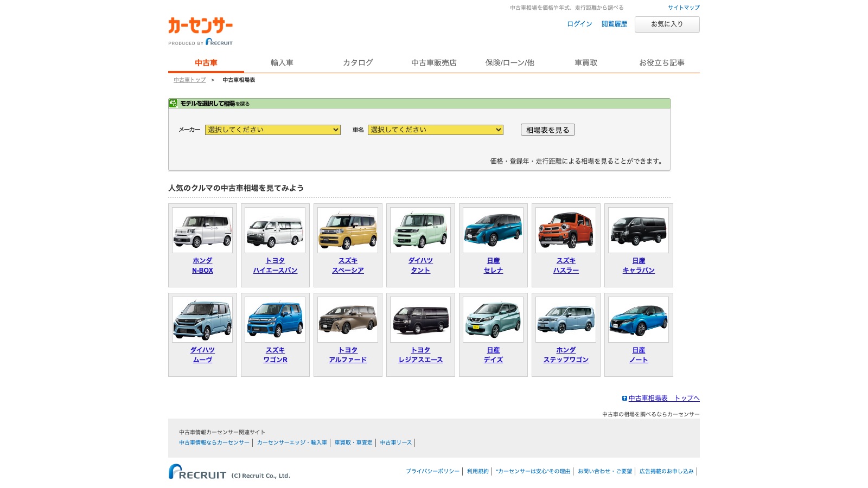
Task: Select the 輸入車 tab
Action: point(282,63)
